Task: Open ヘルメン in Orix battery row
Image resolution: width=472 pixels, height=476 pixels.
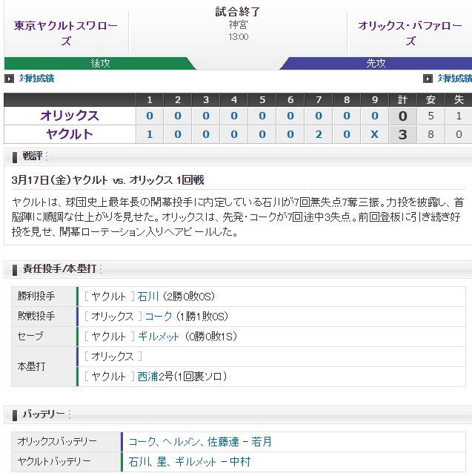Action: (181, 442)
